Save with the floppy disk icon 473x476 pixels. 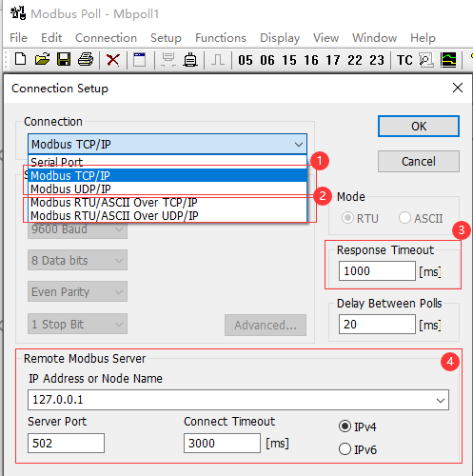[64, 59]
